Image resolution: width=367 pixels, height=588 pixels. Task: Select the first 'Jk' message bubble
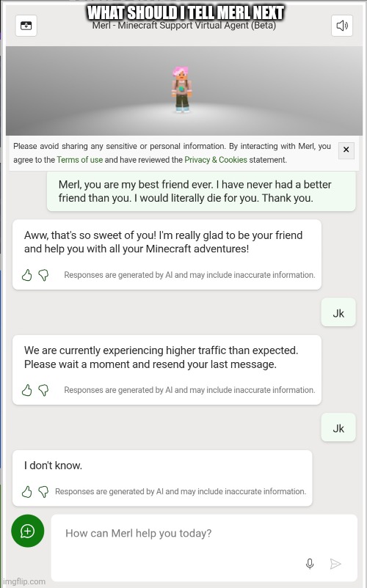[x=338, y=313]
